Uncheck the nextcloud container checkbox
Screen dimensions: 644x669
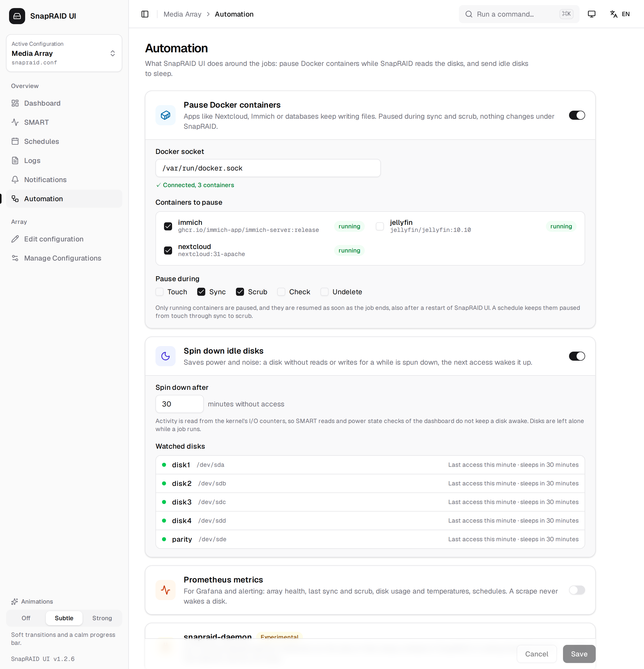[168, 250]
